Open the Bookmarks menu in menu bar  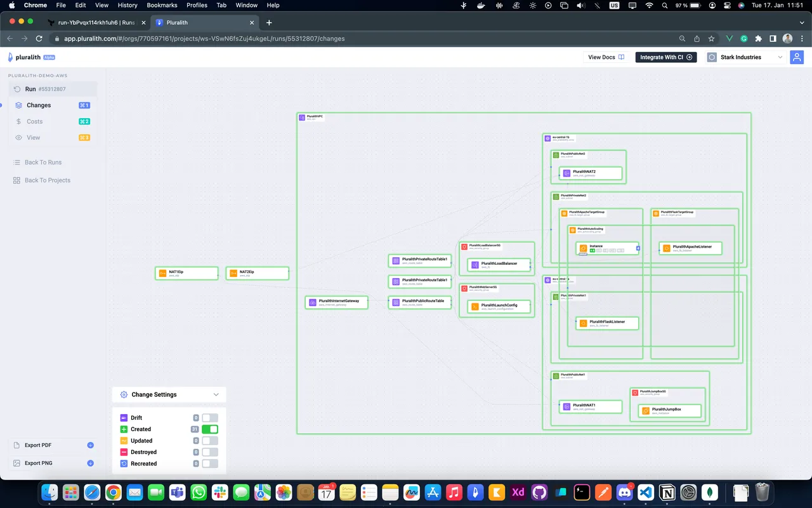[x=162, y=5]
